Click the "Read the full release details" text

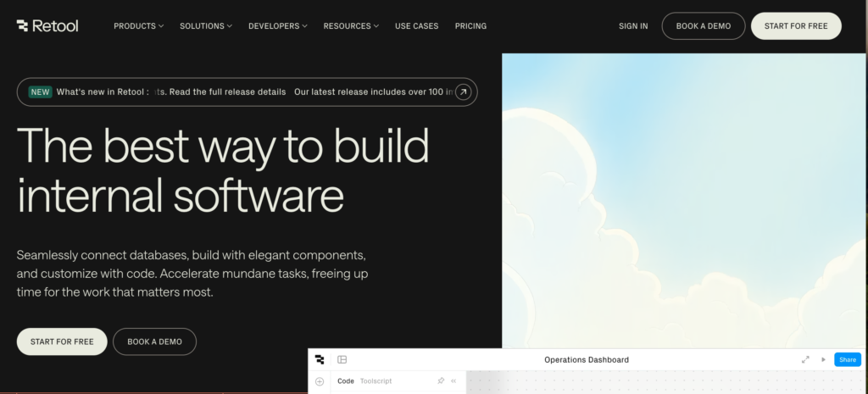pos(227,92)
